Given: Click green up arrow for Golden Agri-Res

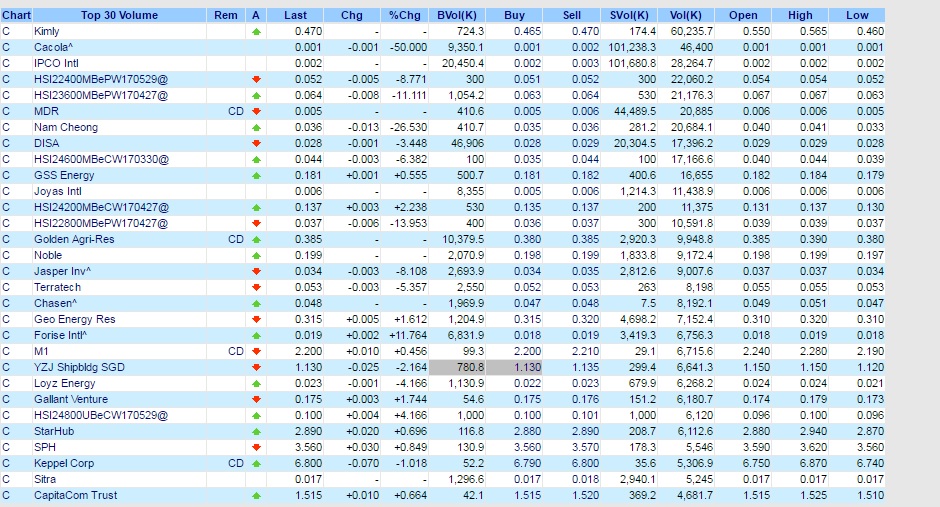Looking at the screenshot, I should (x=256, y=240).
